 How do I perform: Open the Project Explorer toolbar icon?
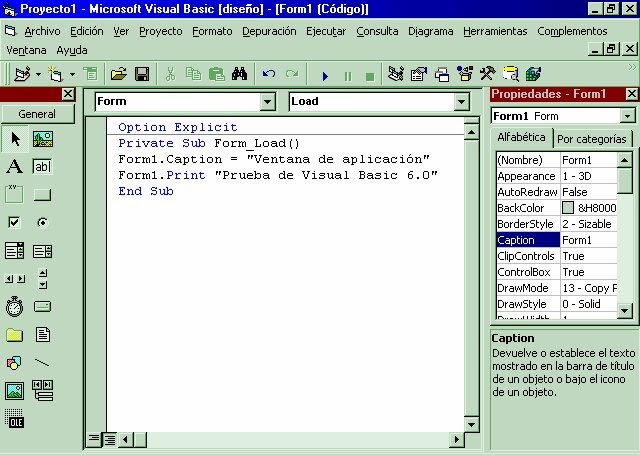coord(396,74)
